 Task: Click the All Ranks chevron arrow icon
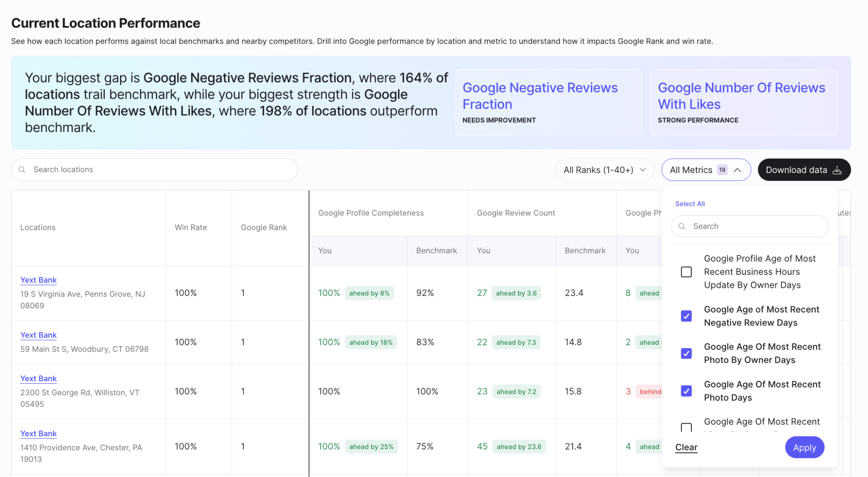point(643,170)
